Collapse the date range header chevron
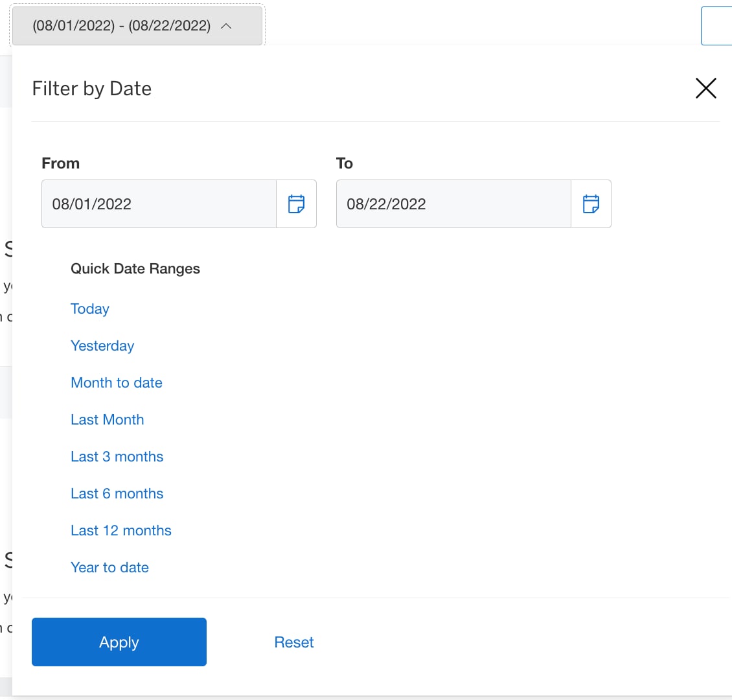This screenshot has width=732, height=700. 226,25
